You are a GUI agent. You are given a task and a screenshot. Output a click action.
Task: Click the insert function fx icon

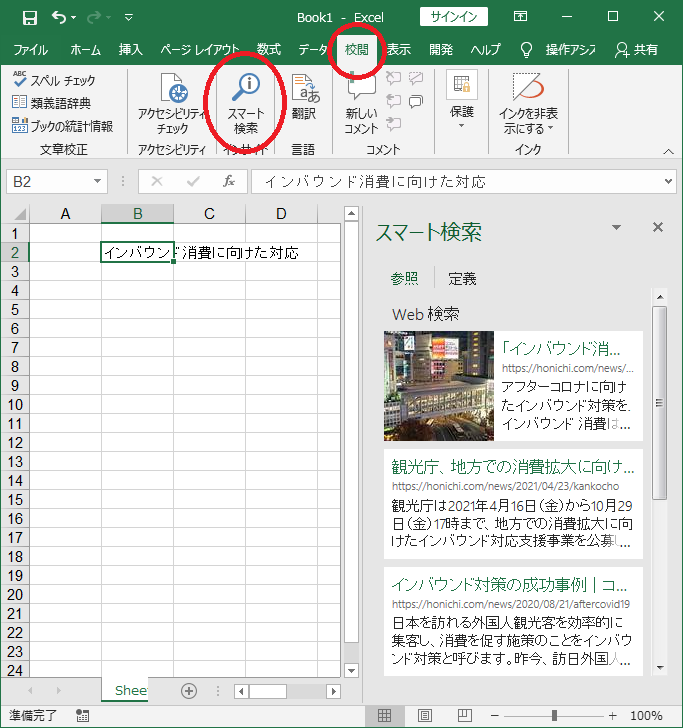(228, 181)
